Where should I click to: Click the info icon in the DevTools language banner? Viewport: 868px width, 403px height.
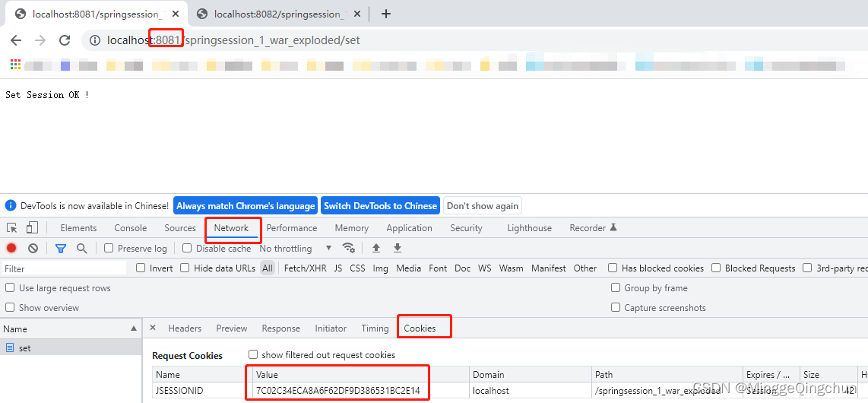[11, 206]
